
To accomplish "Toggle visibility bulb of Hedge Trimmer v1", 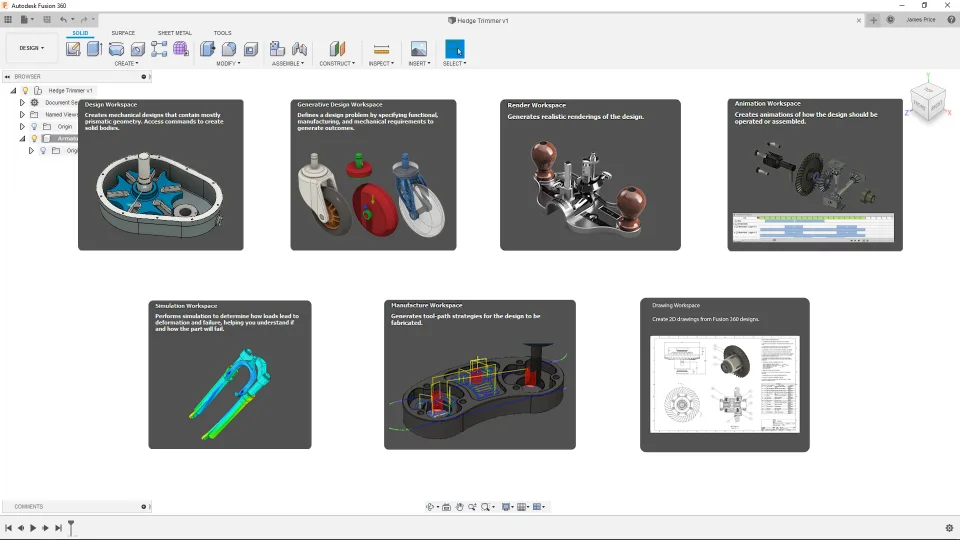I will click(x=25, y=90).
